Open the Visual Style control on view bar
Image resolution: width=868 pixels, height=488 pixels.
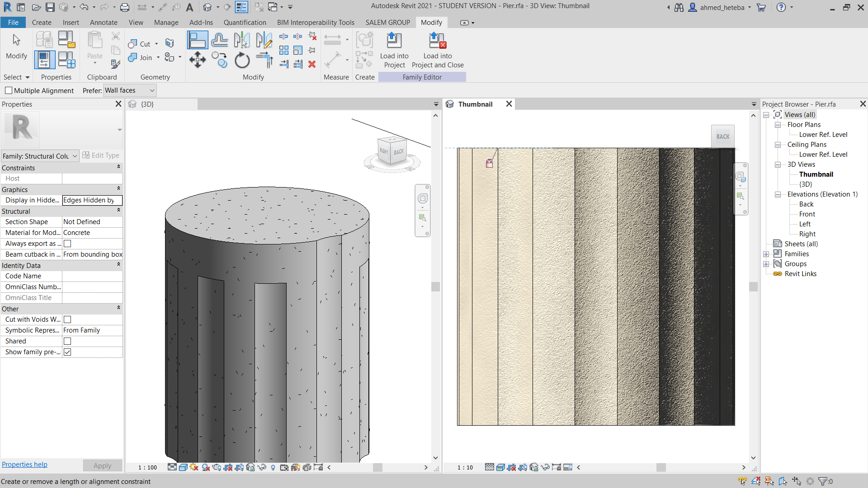(x=183, y=467)
